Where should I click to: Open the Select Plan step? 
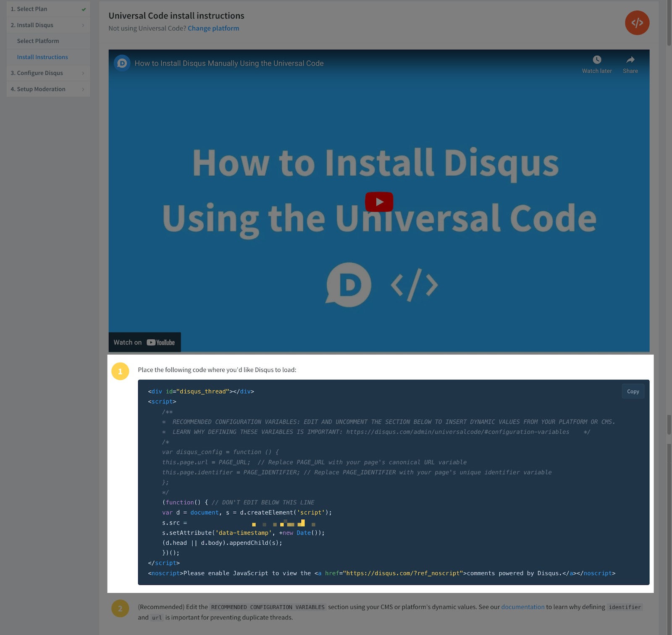pos(48,9)
